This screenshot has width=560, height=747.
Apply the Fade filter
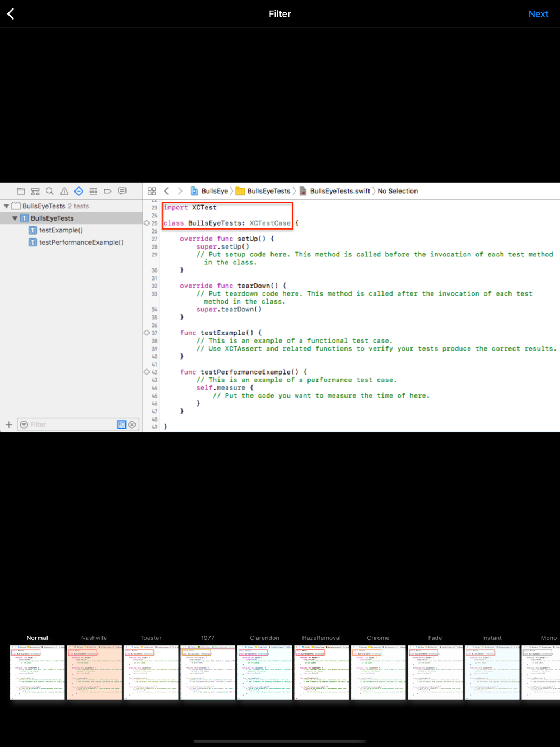pyautogui.click(x=435, y=672)
